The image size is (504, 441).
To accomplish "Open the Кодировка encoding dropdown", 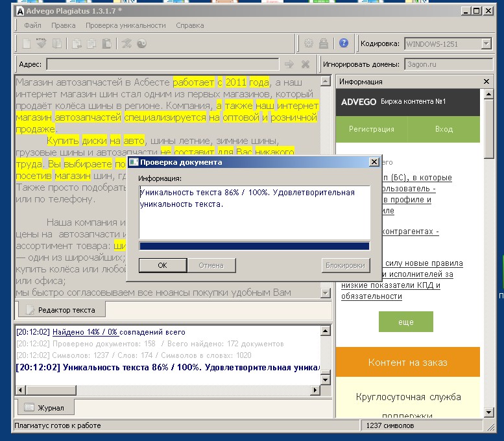I will click(x=486, y=43).
